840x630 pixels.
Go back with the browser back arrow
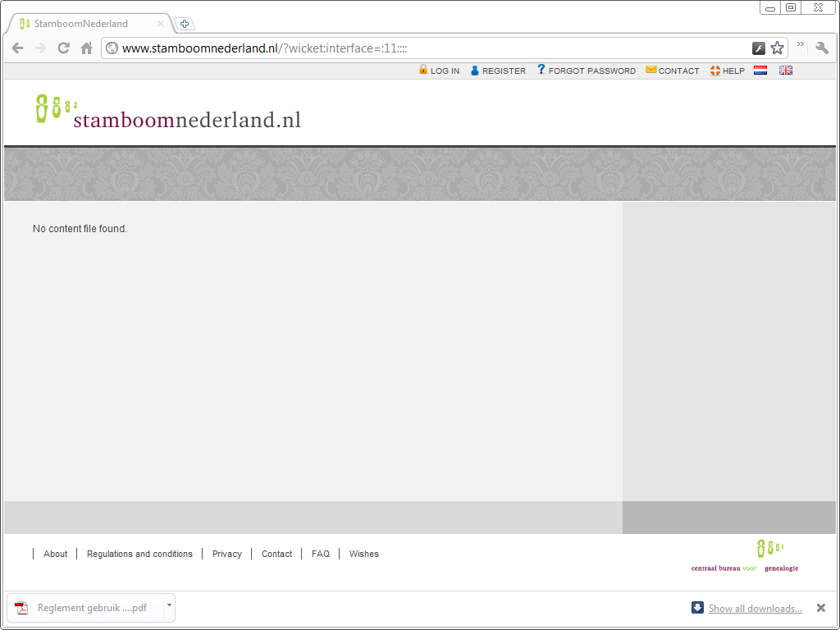coord(18,48)
